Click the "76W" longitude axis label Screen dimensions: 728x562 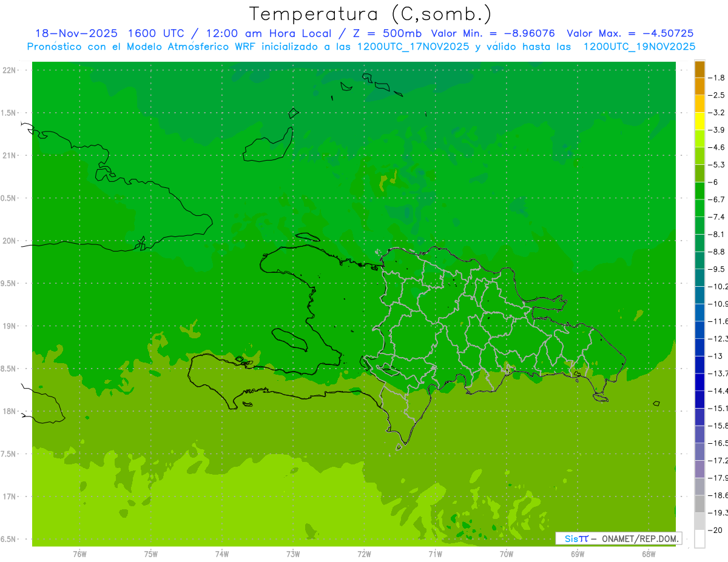pyautogui.click(x=79, y=554)
